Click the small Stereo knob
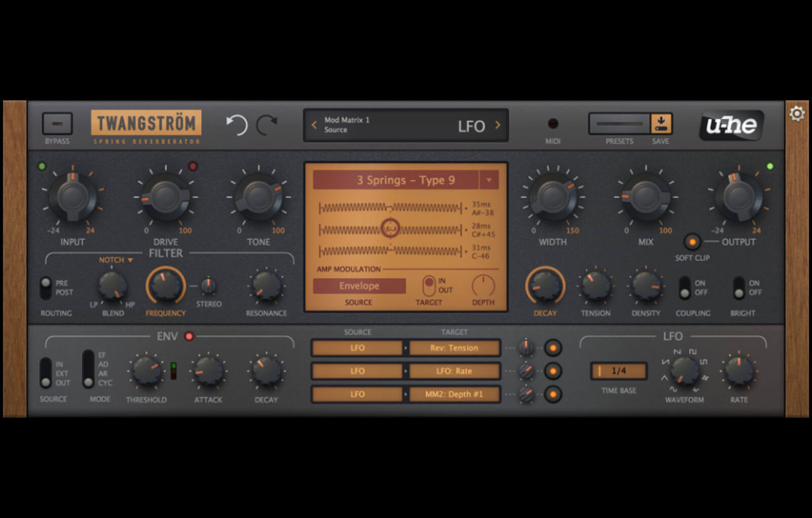The image size is (812, 518). (x=208, y=286)
